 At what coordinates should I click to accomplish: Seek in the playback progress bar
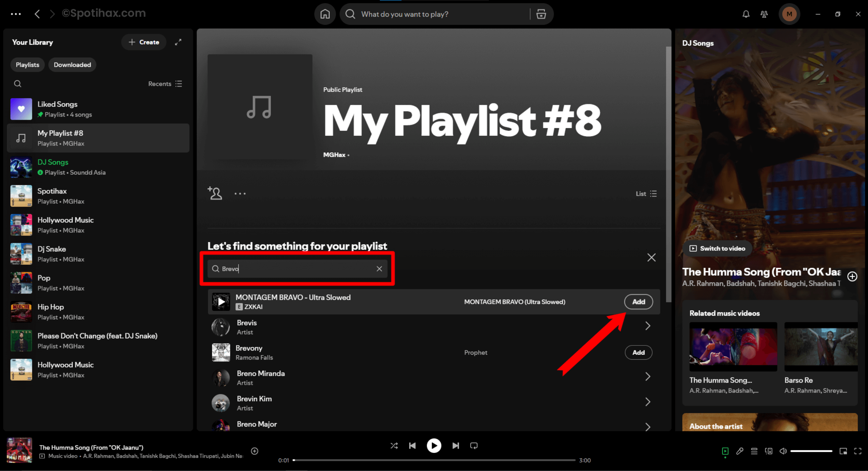click(x=434, y=460)
